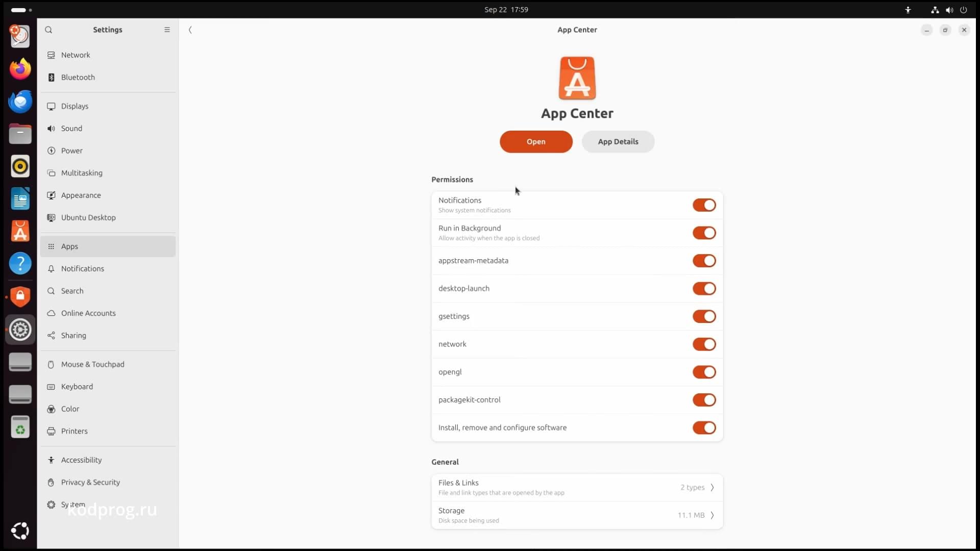Go back with the header back arrow
Screen dimensions: 980x551
click(190, 30)
